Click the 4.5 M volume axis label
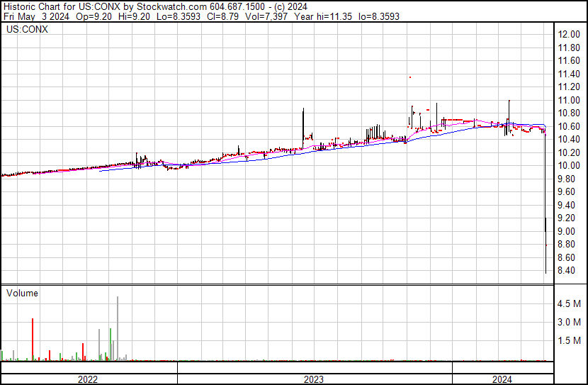The image size is (588, 385). (x=570, y=304)
